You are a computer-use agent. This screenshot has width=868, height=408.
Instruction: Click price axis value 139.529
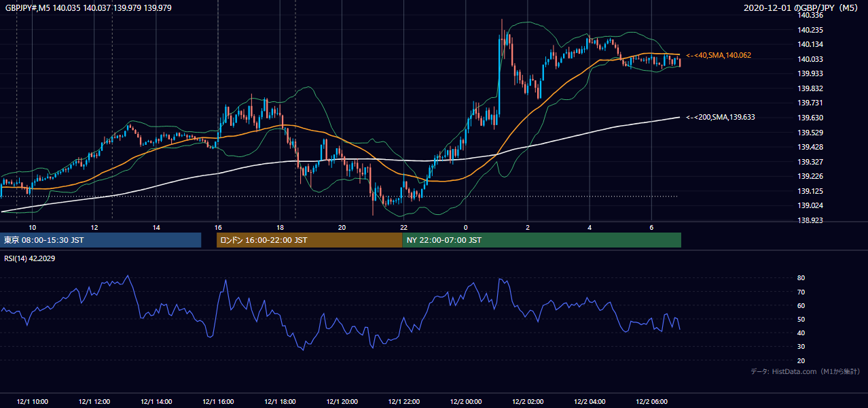pyautogui.click(x=811, y=133)
